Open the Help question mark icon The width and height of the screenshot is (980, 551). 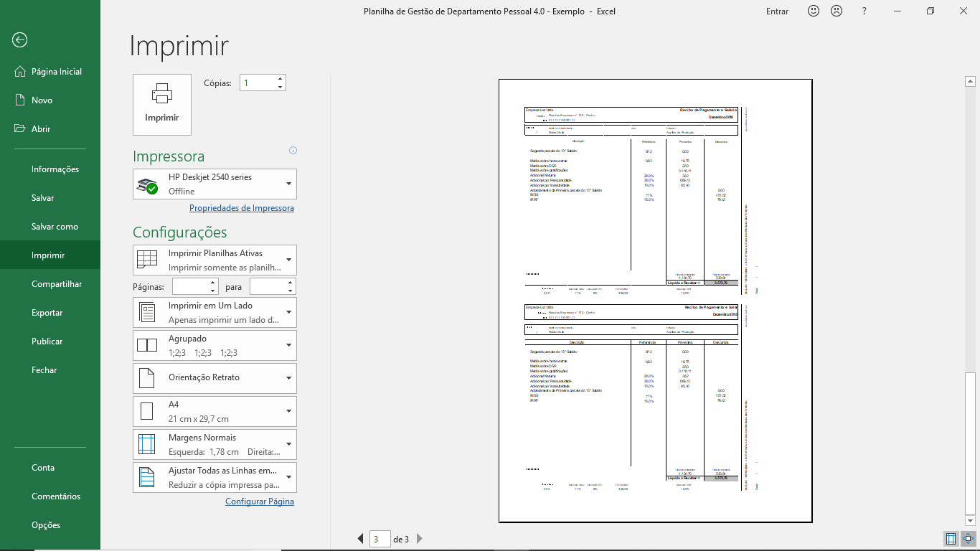coord(864,11)
